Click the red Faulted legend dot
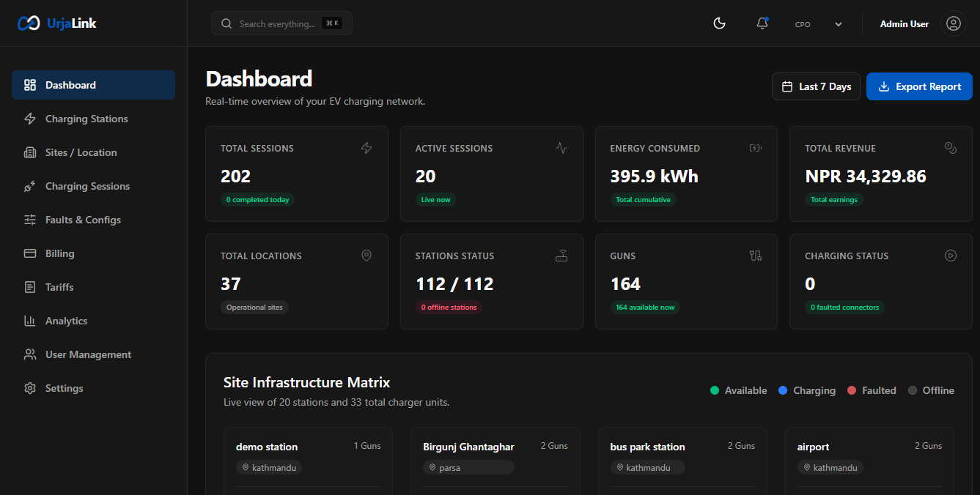Image resolution: width=980 pixels, height=495 pixels. [852, 390]
